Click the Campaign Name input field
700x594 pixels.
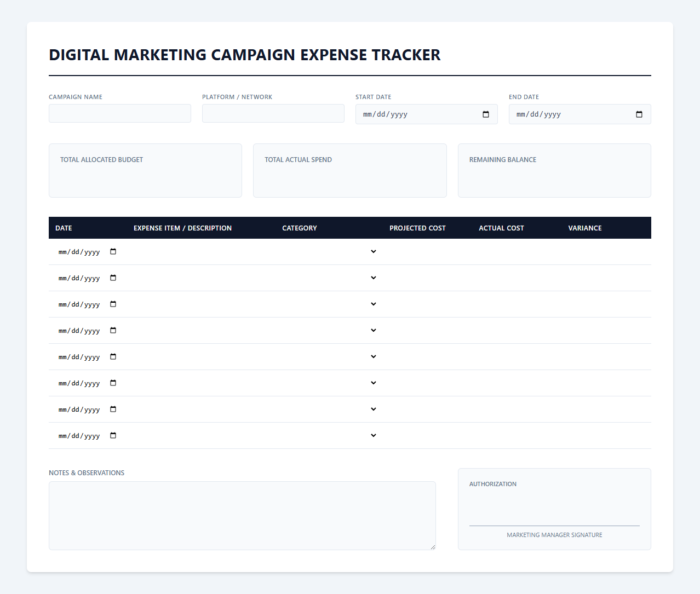[120, 113]
